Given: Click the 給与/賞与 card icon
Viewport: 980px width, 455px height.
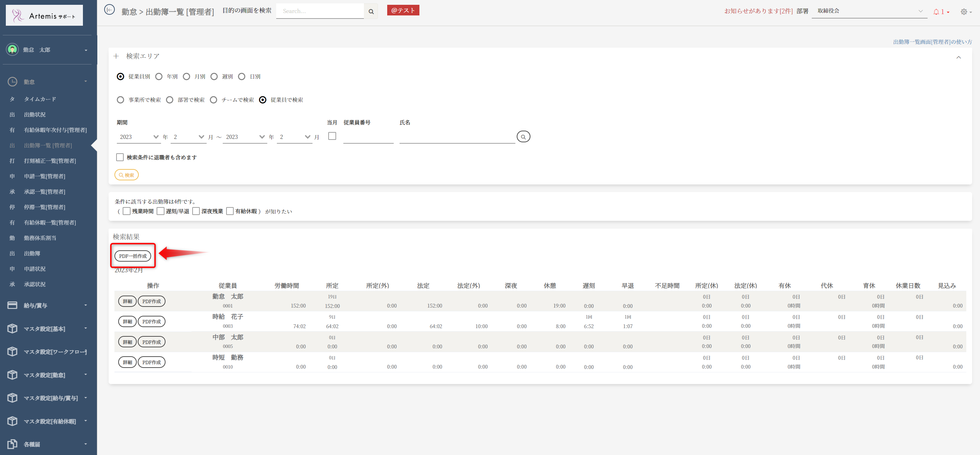Looking at the screenshot, I should click(x=12, y=306).
